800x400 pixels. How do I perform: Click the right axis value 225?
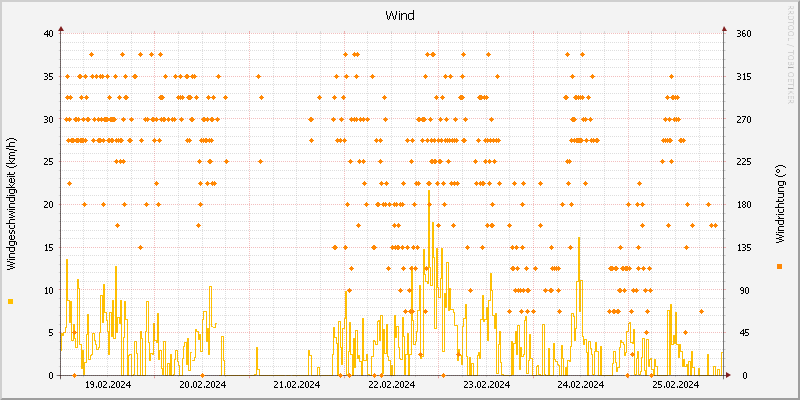pyautogui.click(x=744, y=162)
